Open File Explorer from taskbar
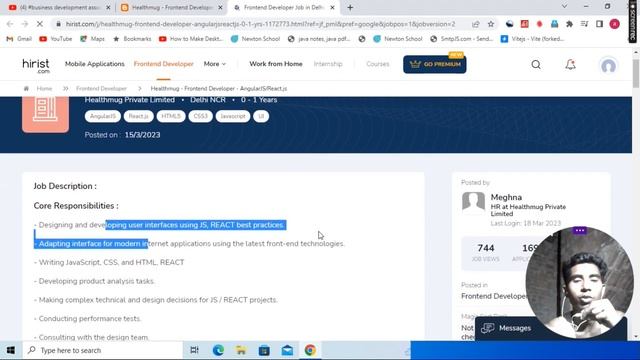The width and height of the screenshot is (640, 360). coord(241,350)
